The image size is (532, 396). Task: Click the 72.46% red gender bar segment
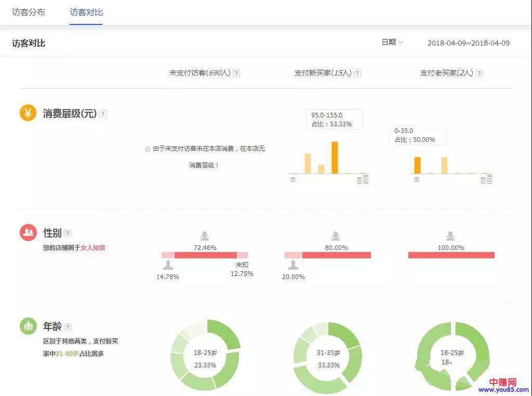[205, 255]
